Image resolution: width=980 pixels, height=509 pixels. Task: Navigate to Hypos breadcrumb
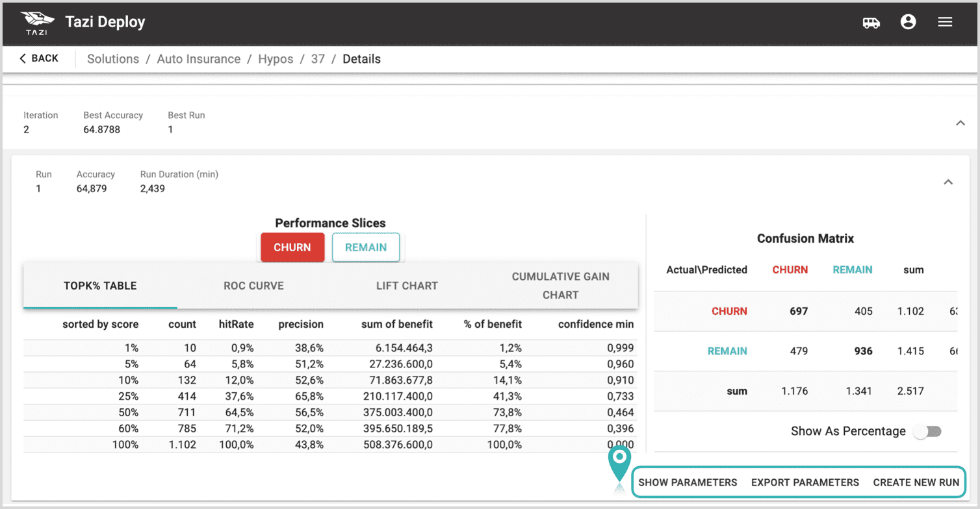coord(276,59)
